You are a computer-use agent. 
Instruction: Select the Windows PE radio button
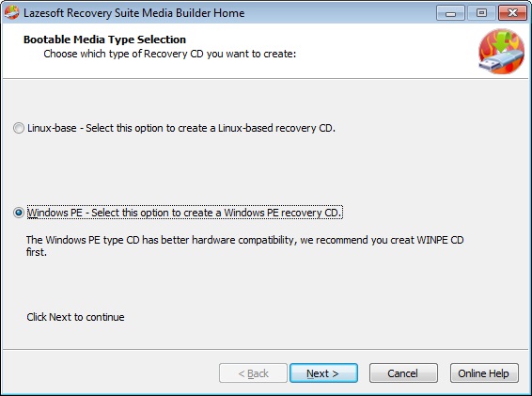(x=18, y=213)
